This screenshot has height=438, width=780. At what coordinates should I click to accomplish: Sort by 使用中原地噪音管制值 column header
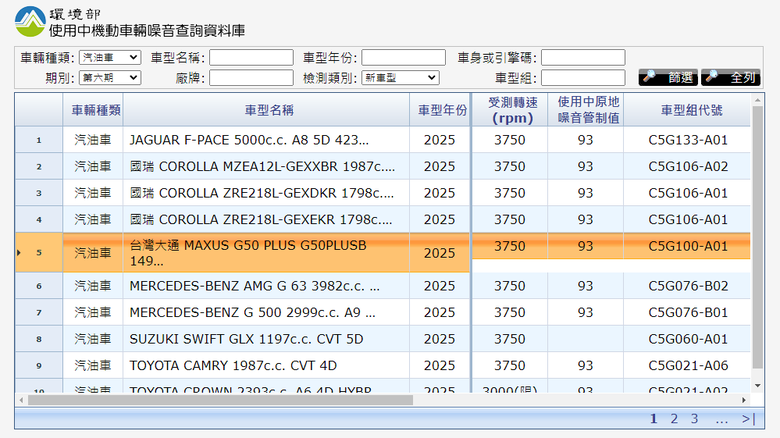585,110
